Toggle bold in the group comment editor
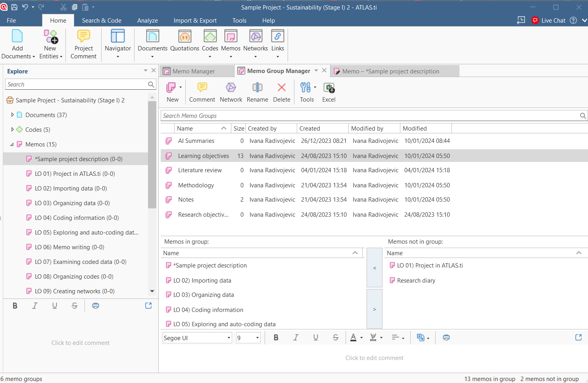The image size is (588, 383). point(276,337)
